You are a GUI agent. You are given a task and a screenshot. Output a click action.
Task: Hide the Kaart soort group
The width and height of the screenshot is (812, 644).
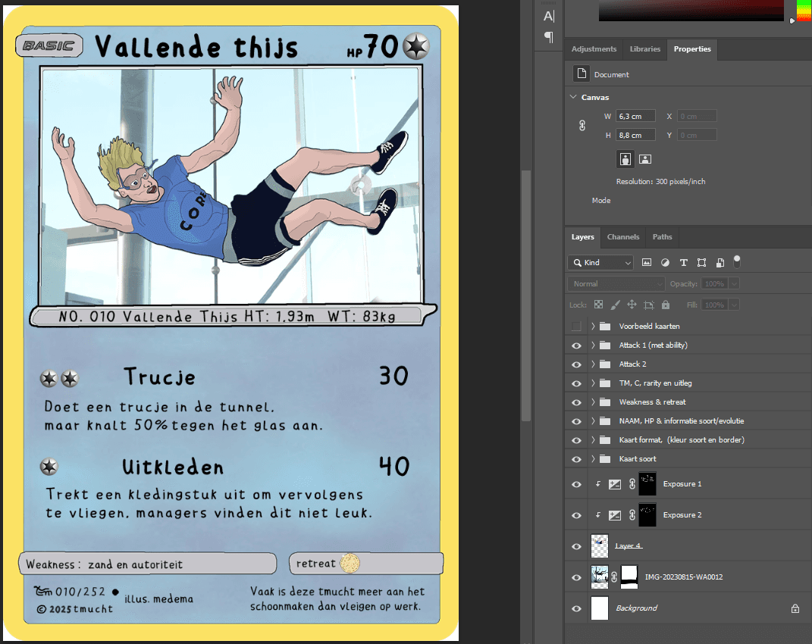[x=576, y=459]
